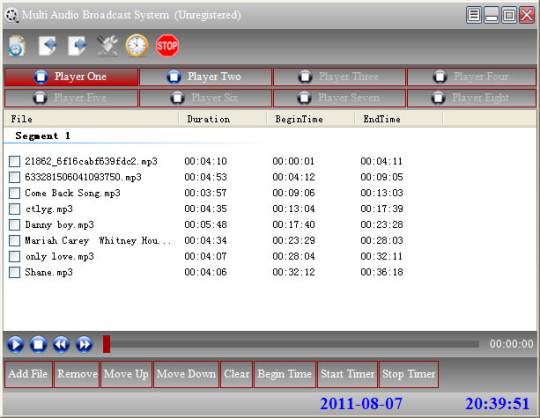
Task: Click the export playlist arrow icon
Action: (77, 45)
